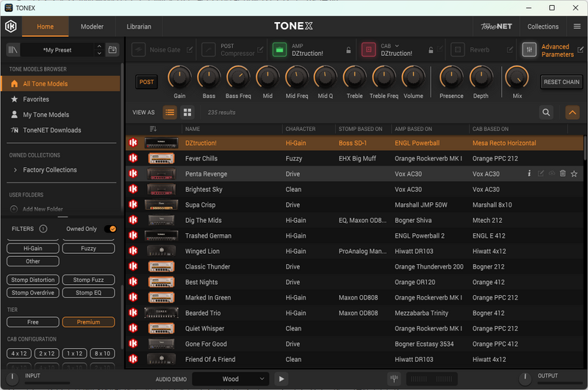The width and height of the screenshot is (588, 390).
Task: Toggle the Owned Only switch
Action: pyautogui.click(x=110, y=229)
